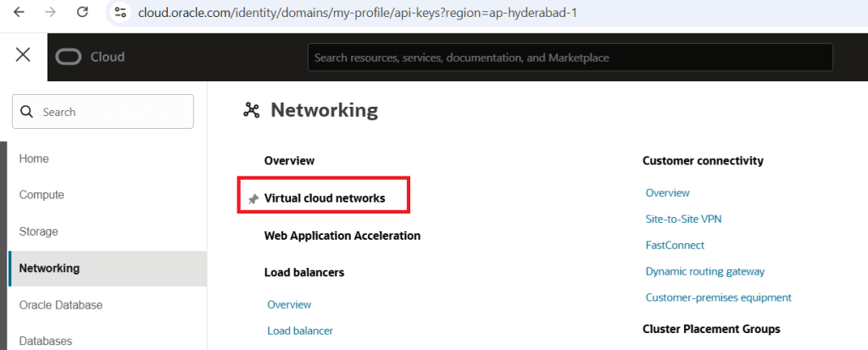868x350 pixels.
Task: Click the resources search field in header
Action: click(x=570, y=58)
